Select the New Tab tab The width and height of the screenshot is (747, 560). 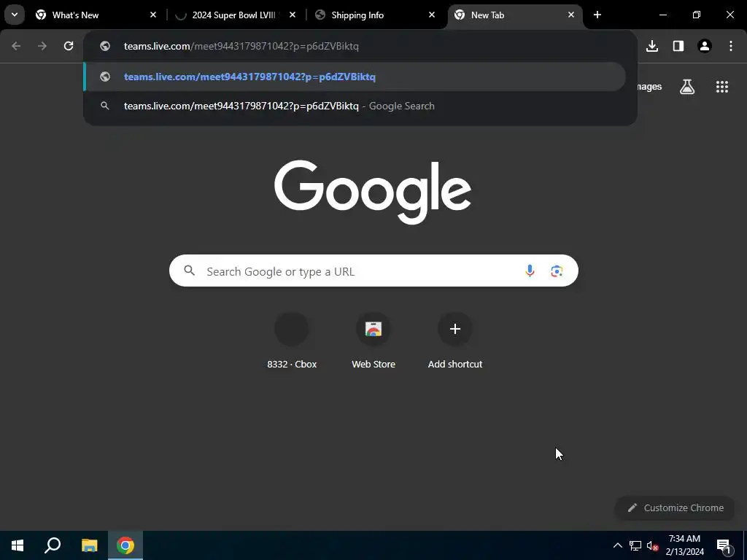[514, 15]
